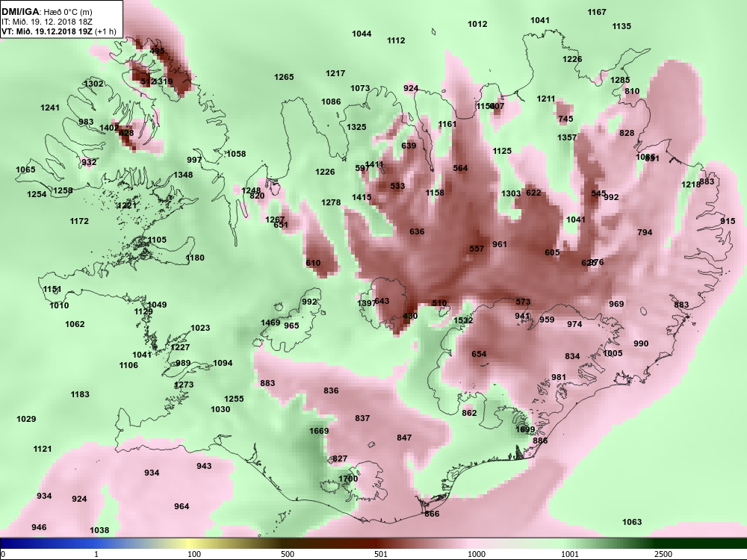Click the map value 1065

click(25, 169)
